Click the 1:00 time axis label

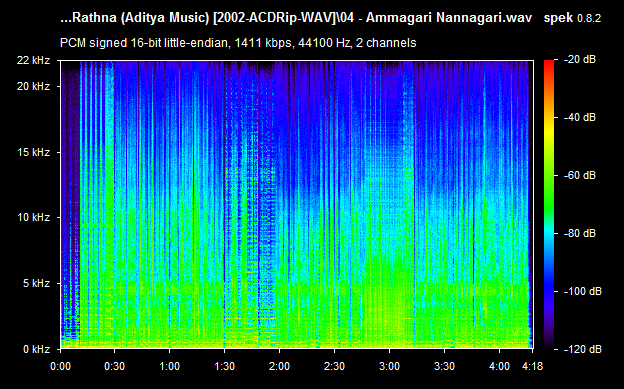click(170, 366)
